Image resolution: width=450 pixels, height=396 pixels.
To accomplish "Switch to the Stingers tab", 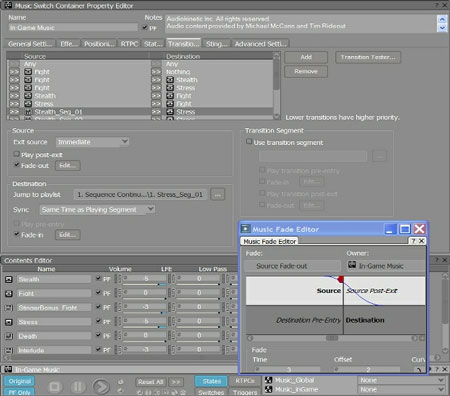I will (x=216, y=44).
